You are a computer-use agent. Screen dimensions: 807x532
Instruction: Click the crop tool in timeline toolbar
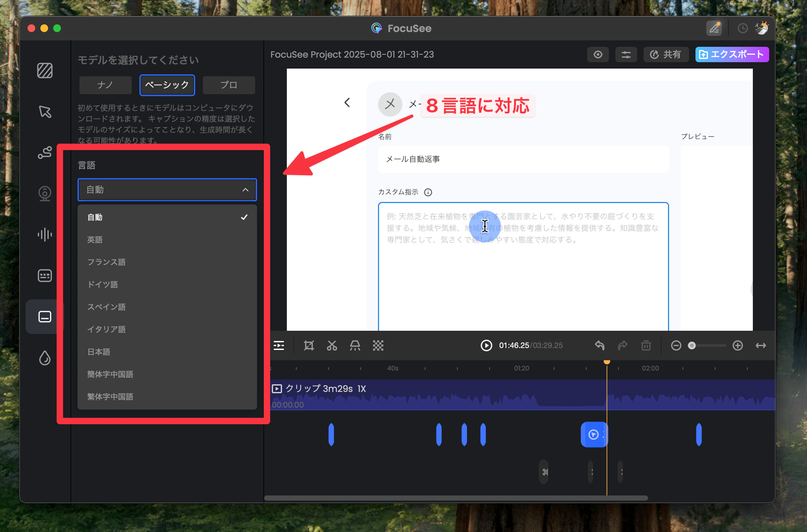coord(309,345)
